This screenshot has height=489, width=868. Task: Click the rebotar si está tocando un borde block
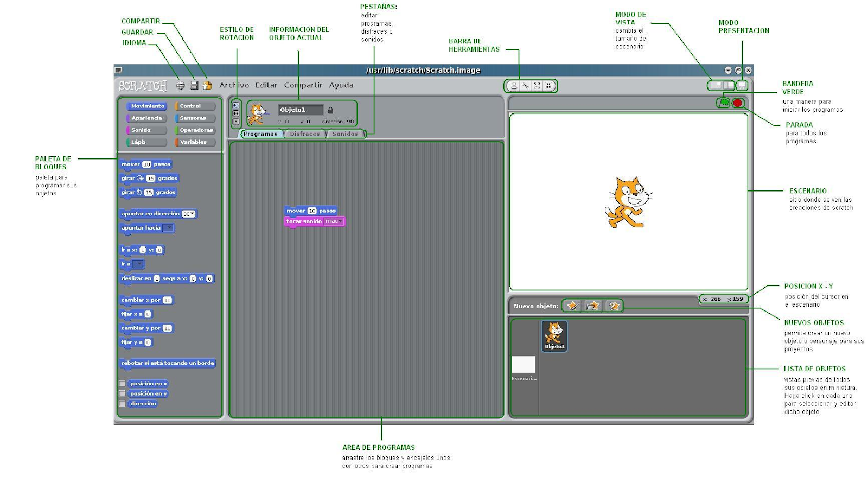168,363
